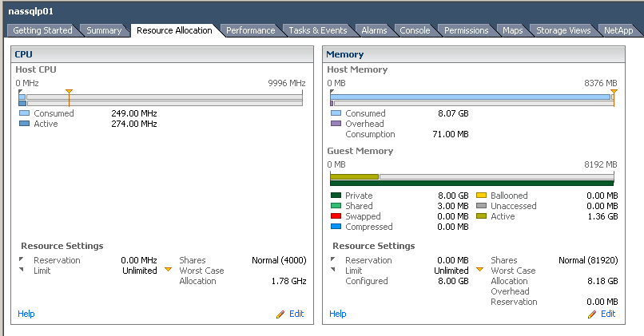Image resolution: width=644 pixels, height=336 pixels.
Task: Click the Memory Limit marker icon
Action: (x=333, y=270)
